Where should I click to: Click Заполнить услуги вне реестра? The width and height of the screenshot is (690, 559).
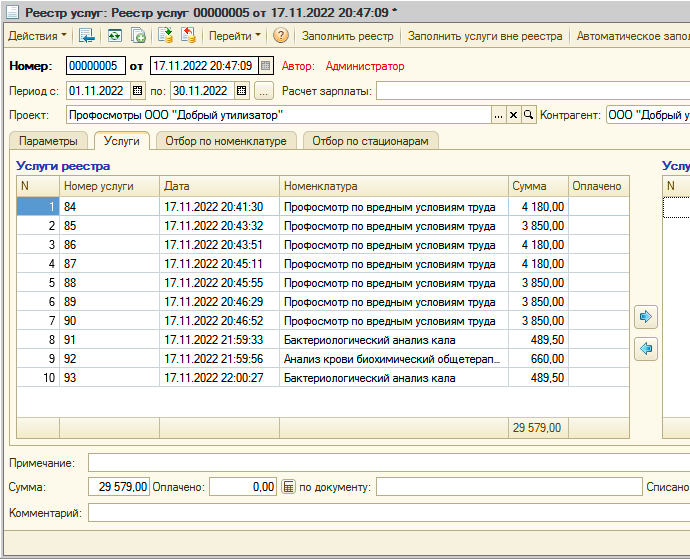485,36
